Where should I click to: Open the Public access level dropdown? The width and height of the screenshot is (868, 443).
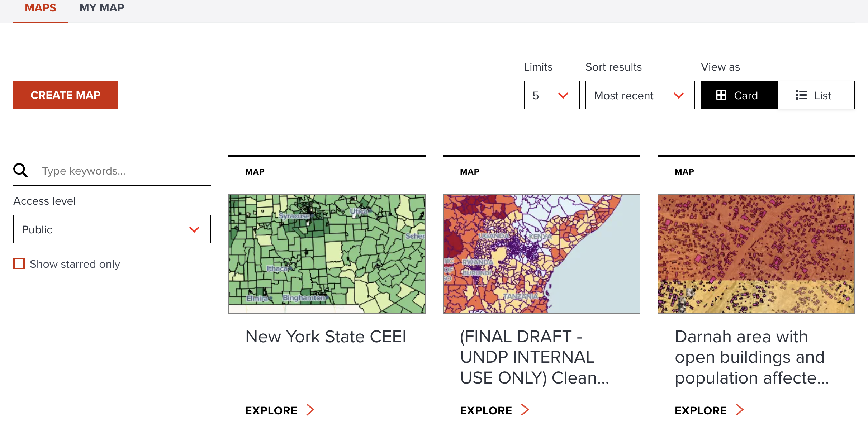tap(112, 229)
